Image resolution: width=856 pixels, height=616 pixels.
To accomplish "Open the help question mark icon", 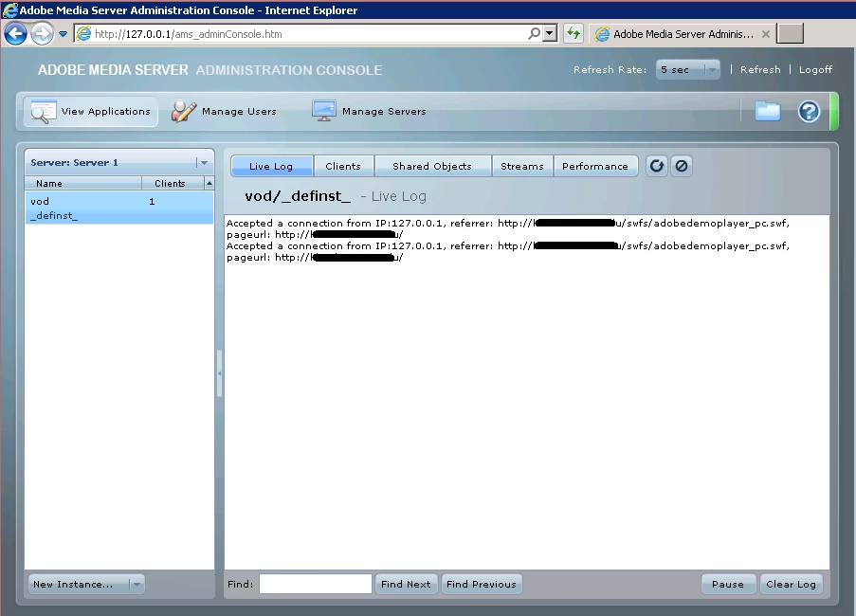I will pyautogui.click(x=809, y=112).
